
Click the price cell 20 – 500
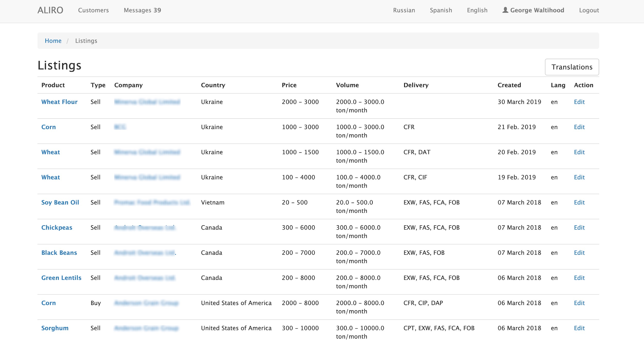pyautogui.click(x=295, y=203)
